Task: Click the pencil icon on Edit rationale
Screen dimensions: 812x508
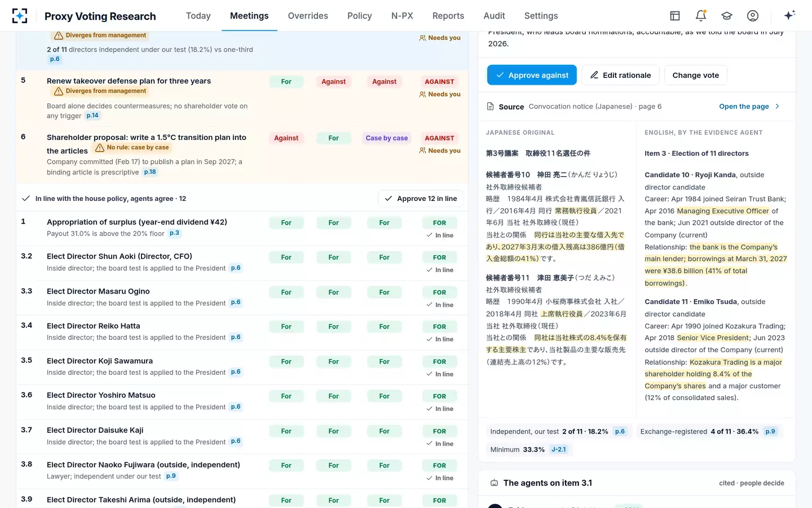Action: pyautogui.click(x=594, y=75)
